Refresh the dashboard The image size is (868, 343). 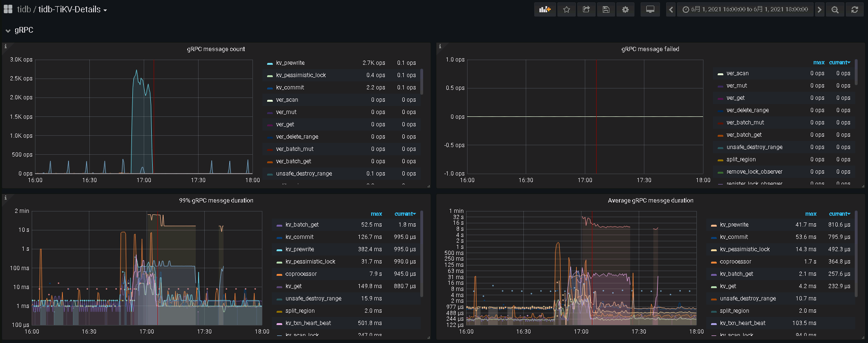click(x=855, y=9)
